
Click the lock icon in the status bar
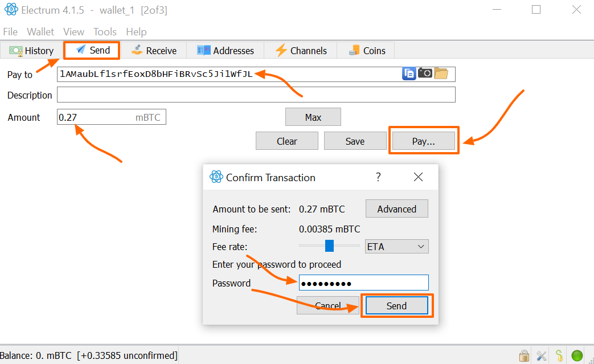coord(525,355)
